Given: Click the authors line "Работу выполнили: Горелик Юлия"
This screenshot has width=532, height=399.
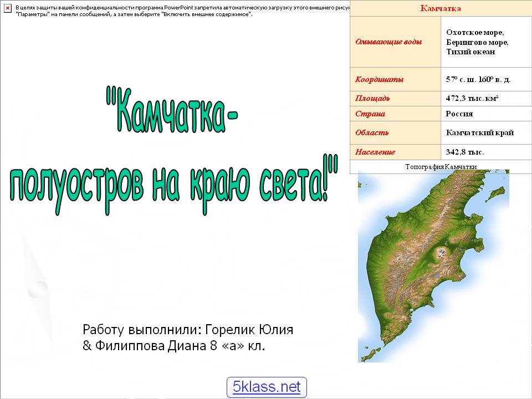Looking at the screenshot, I should pos(188,330).
